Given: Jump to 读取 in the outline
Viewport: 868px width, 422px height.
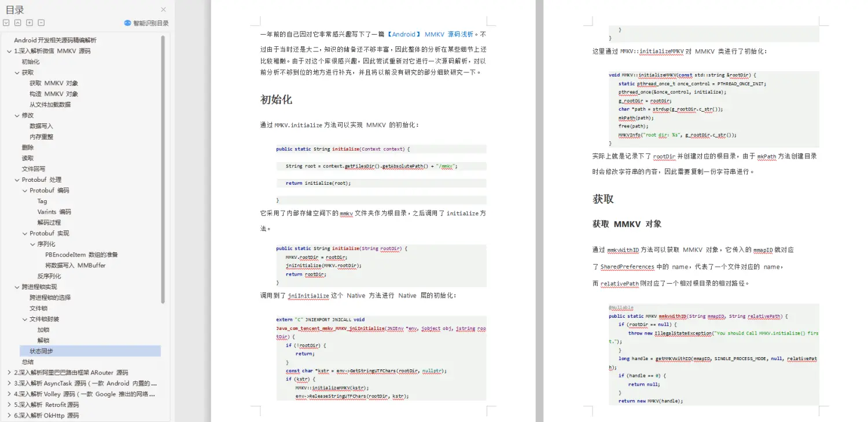Looking at the screenshot, I should point(28,158).
